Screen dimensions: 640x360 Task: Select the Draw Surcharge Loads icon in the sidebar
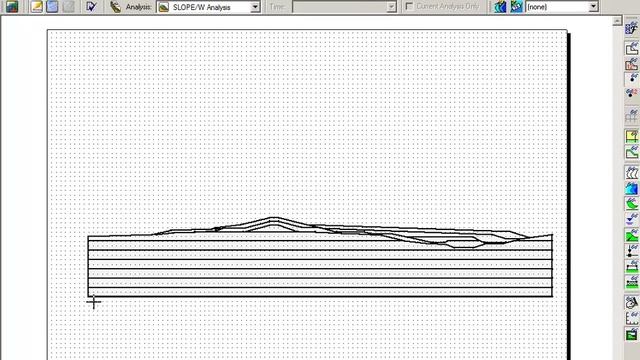click(631, 267)
